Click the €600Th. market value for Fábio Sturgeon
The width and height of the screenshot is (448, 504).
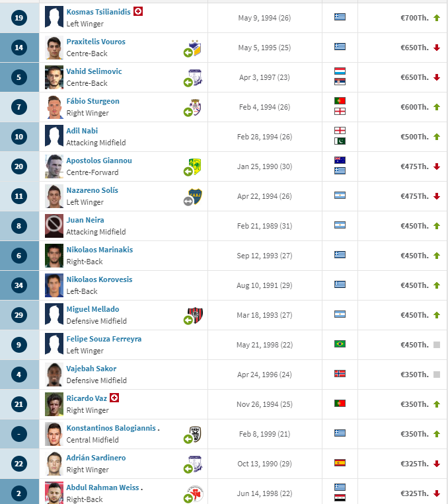point(414,107)
